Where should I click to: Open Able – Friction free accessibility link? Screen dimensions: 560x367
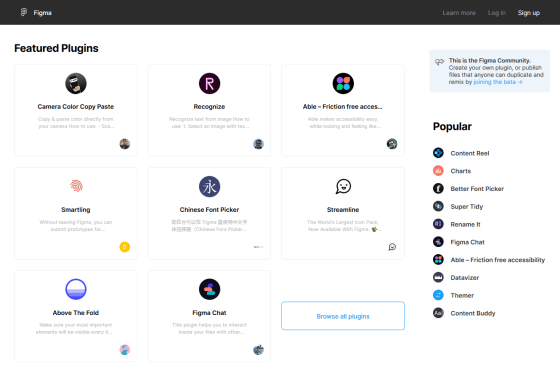pyautogui.click(x=498, y=260)
